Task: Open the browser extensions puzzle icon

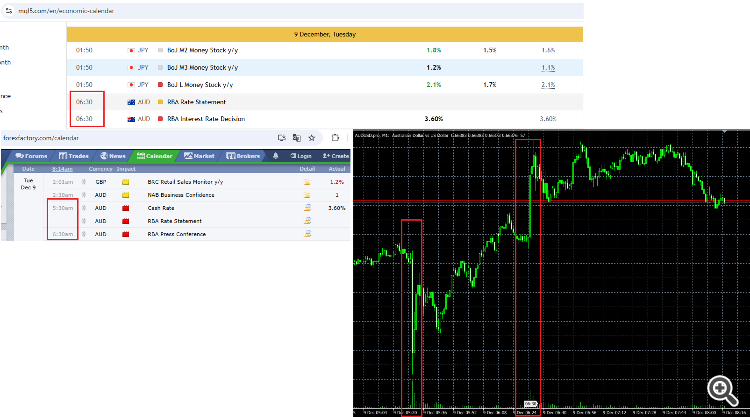Action: pos(335,138)
